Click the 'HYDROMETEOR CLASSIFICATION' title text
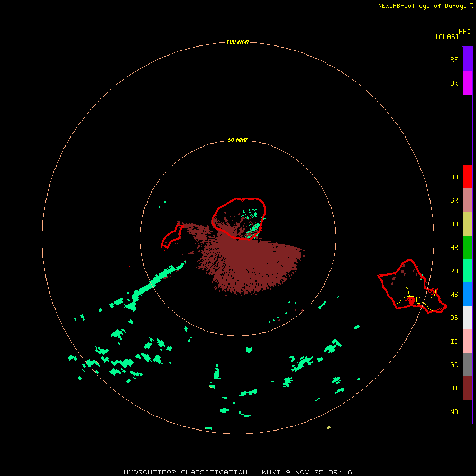 pos(186,472)
